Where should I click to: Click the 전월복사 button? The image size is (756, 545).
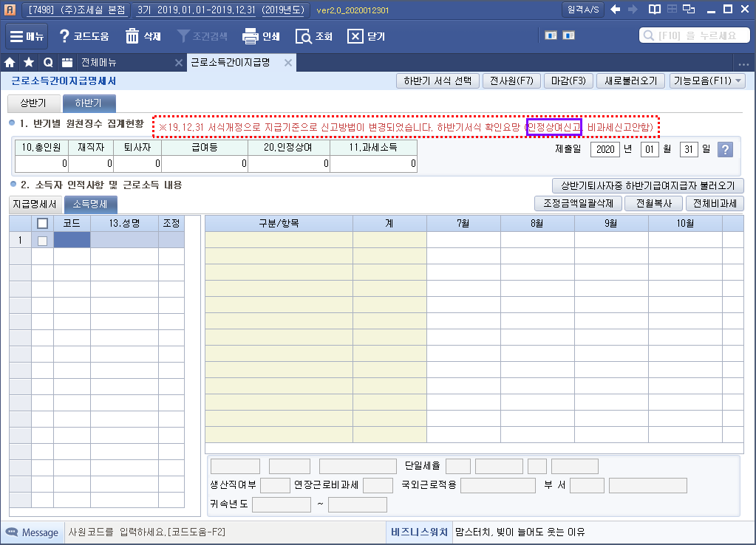654,203
